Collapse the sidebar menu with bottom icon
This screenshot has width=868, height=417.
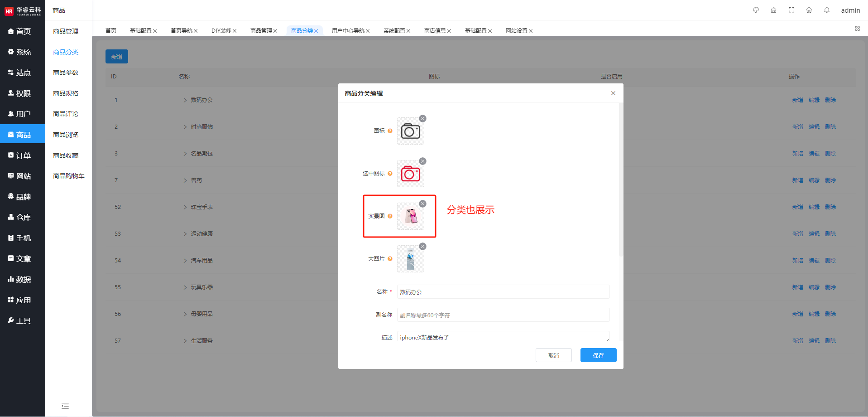pos(65,406)
